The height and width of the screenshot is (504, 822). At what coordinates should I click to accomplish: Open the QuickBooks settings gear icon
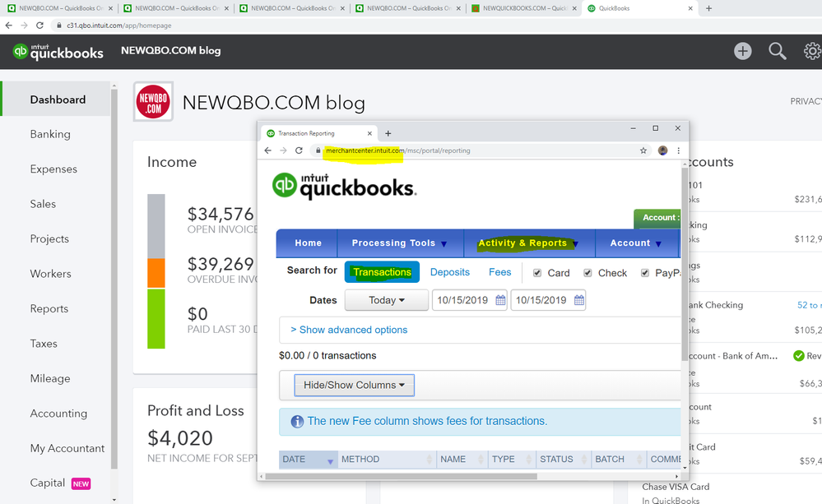811,50
